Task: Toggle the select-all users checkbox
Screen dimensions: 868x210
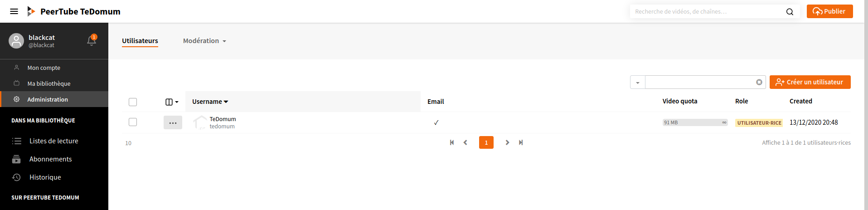Action: tap(133, 102)
